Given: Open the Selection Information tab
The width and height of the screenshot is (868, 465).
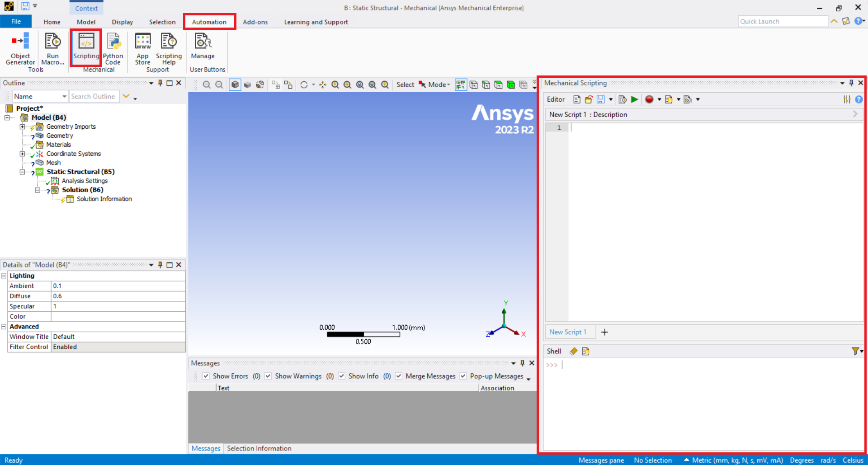Looking at the screenshot, I should [x=259, y=448].
